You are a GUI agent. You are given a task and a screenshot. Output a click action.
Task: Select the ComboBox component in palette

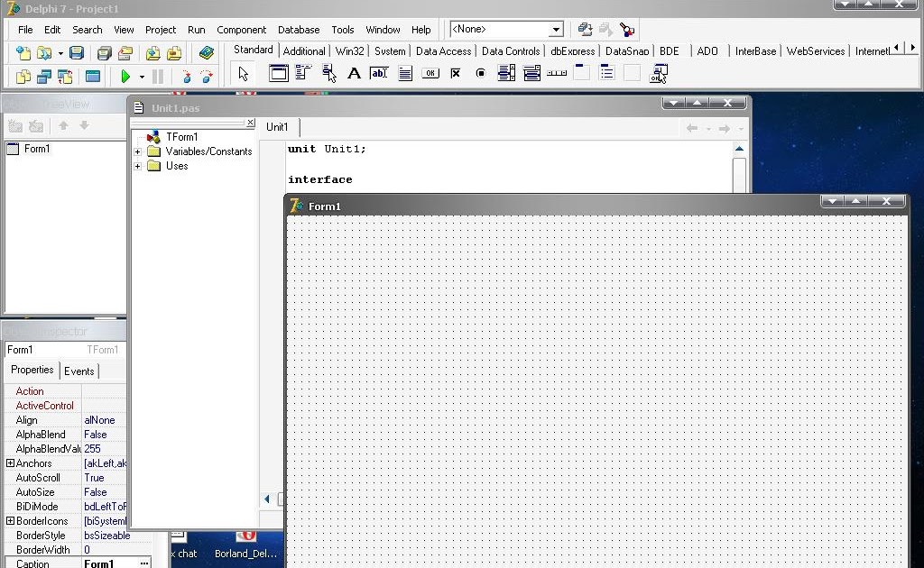point(531,74)
